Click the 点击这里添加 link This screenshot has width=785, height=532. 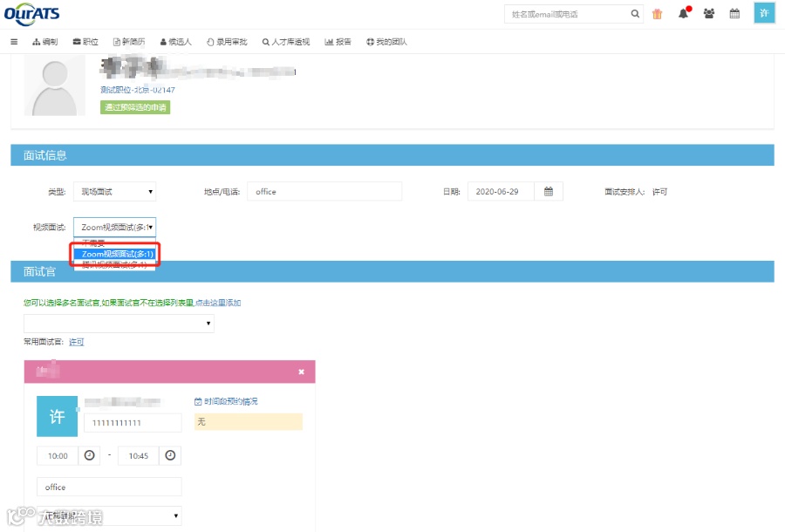pos(218,303)
